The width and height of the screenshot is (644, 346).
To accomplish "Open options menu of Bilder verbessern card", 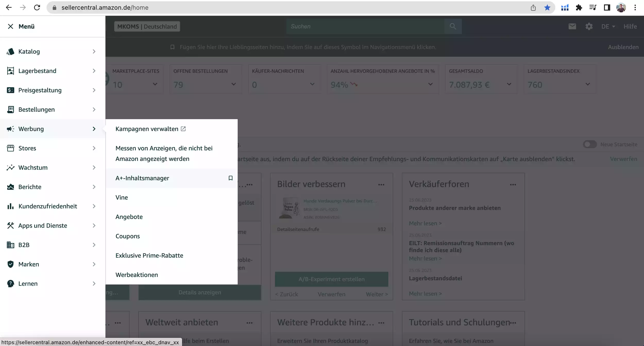I will [x=381, y=185].
